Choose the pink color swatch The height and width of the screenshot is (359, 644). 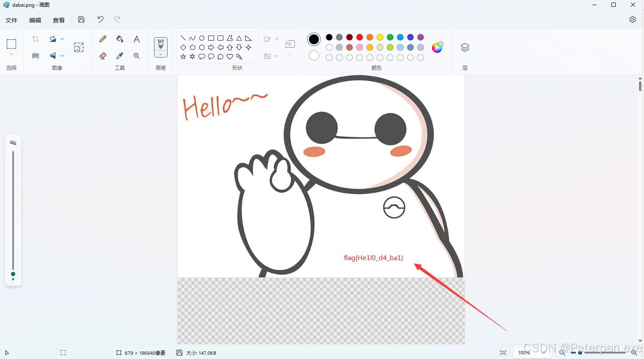[x=360, y=47]
